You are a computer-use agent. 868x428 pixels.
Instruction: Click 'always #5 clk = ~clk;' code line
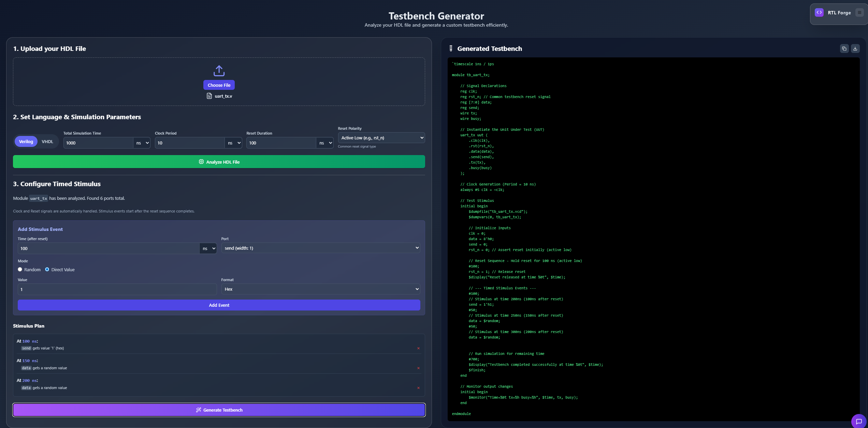482,190
